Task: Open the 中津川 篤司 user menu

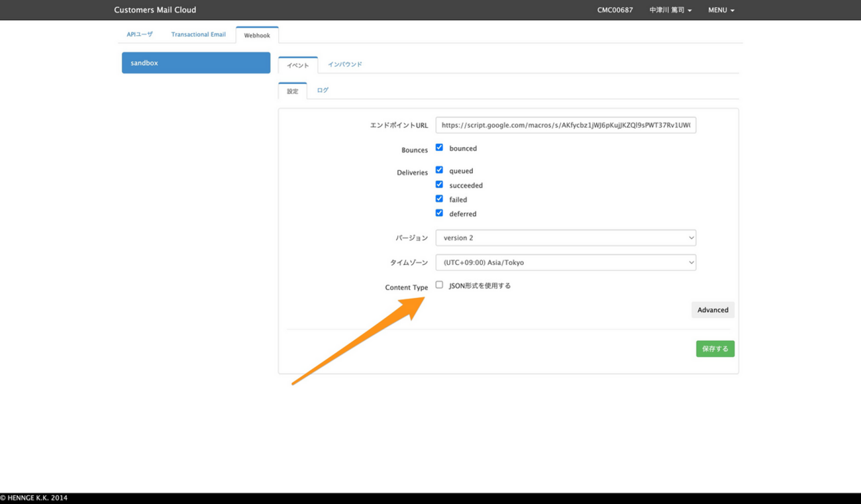Action: (x=671, y=10)
